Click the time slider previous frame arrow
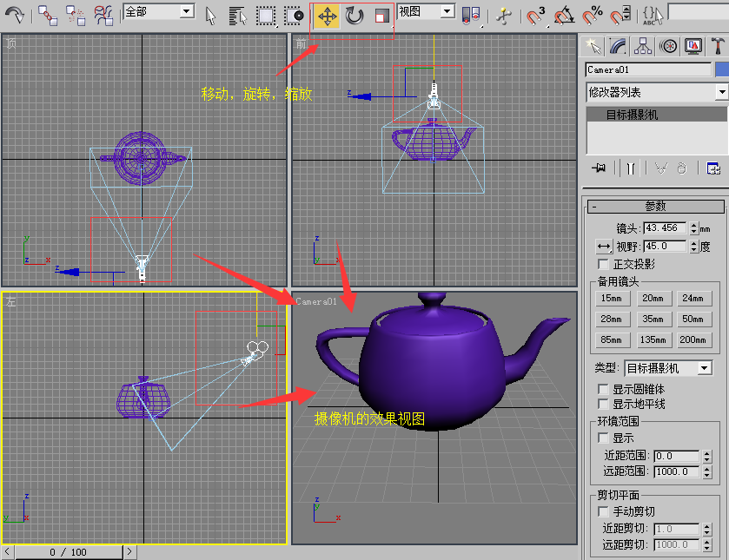 tap(7, 552)
